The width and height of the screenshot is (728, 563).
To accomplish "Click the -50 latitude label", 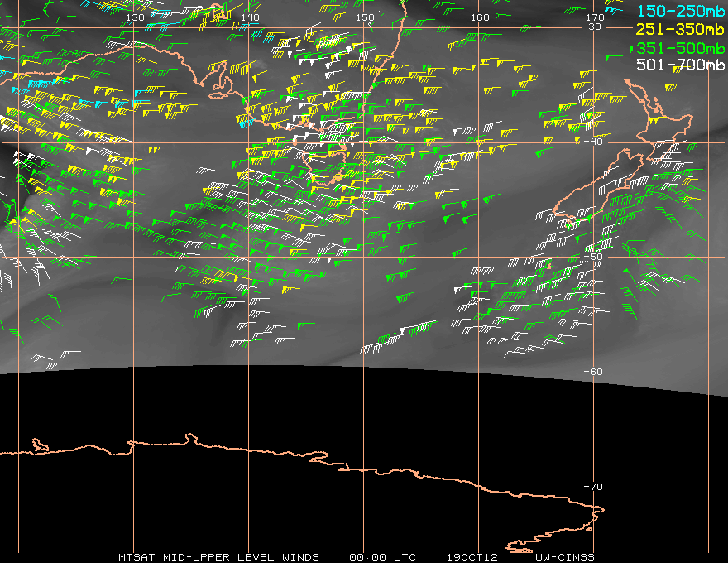I will 593,257.
